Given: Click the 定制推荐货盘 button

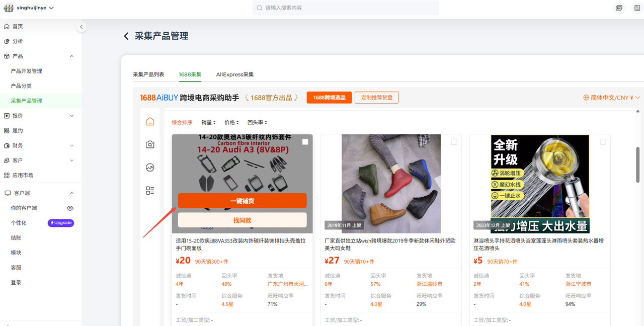Looking at the screenshot, I should click(376, 98).
